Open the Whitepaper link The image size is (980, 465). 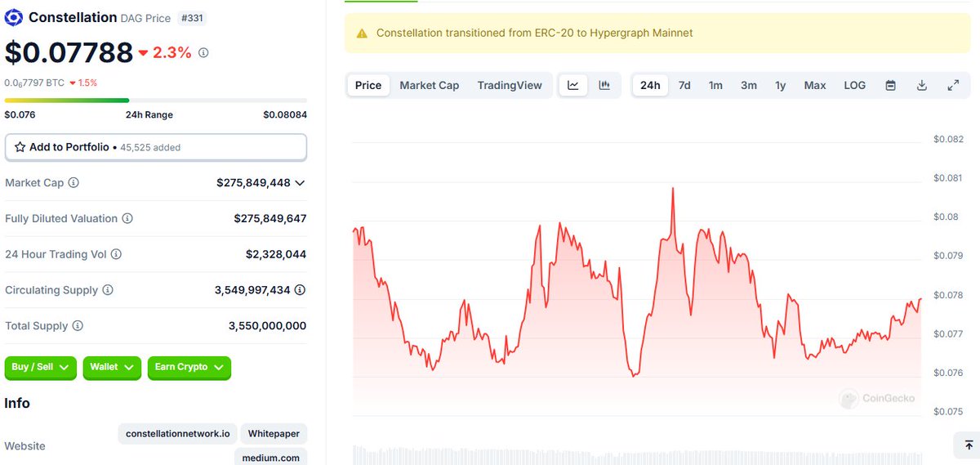pyautogui.click(x=274, y=433)
